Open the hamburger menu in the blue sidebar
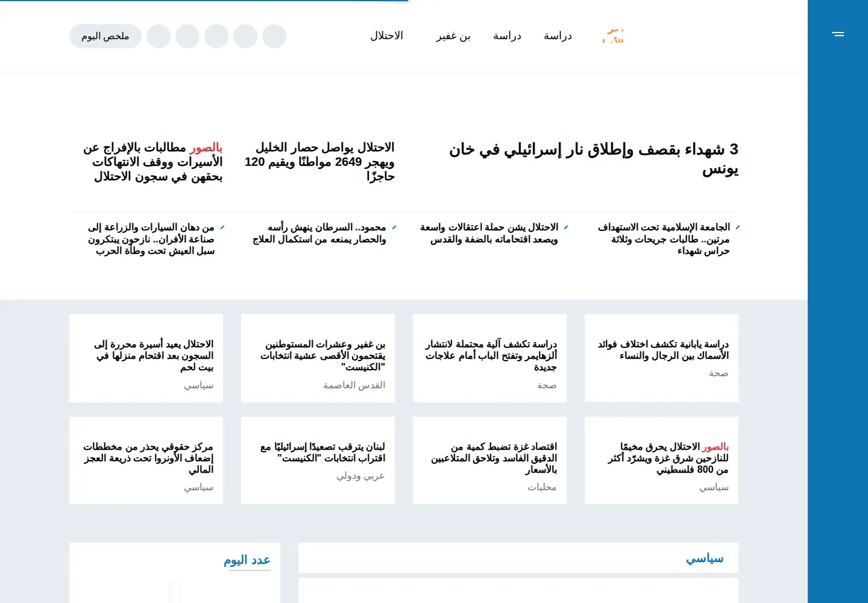 pyautogui.click(x=838, y=34)
